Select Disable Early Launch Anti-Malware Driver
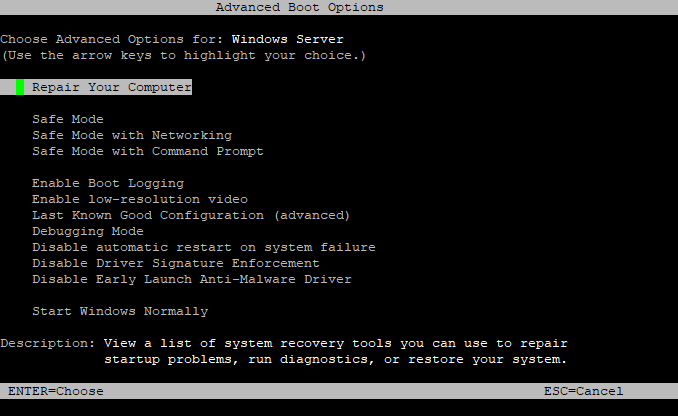 (191, 279)
